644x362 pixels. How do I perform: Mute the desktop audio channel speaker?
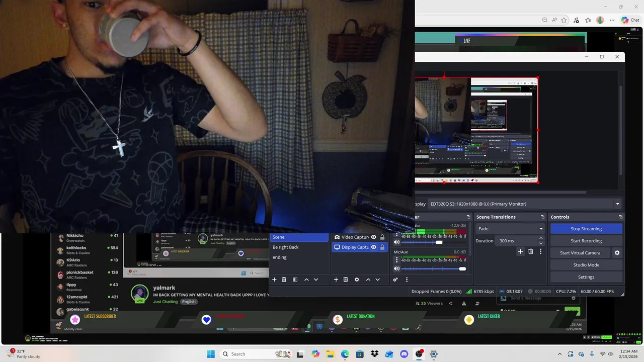pyautogui.click(x=397, y=242)
